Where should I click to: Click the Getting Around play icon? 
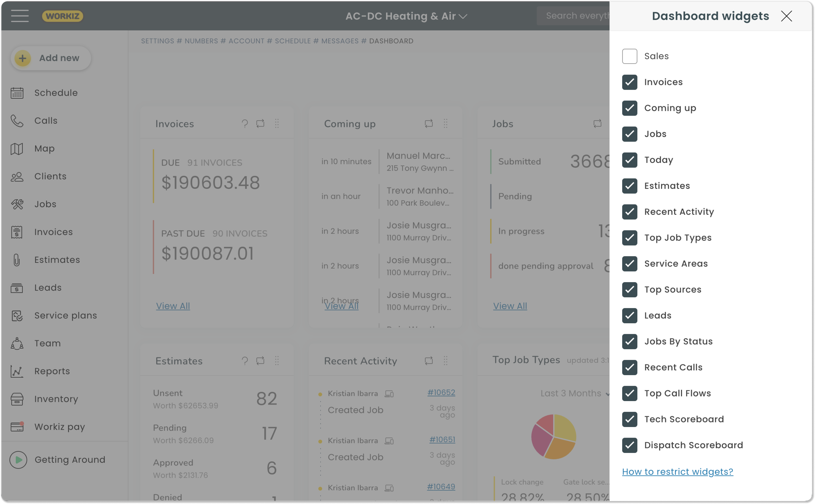[18, 460]
